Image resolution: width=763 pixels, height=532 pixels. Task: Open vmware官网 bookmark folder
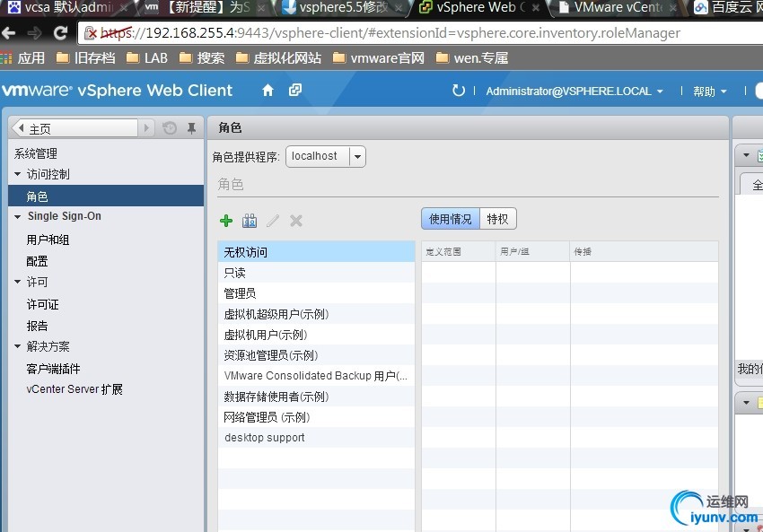379,58
